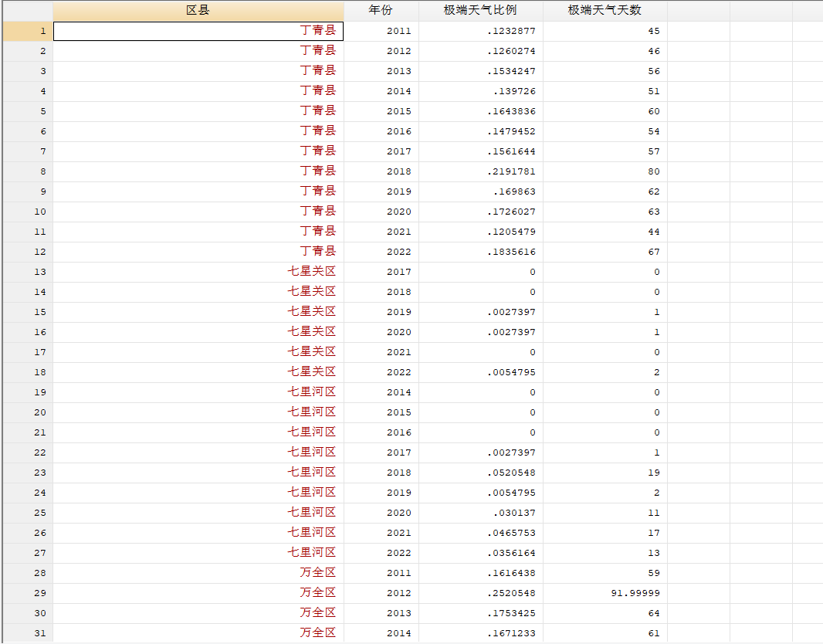Click the value .1561644 cell
This screenshot has height=644, width=823.
[481, 151]
